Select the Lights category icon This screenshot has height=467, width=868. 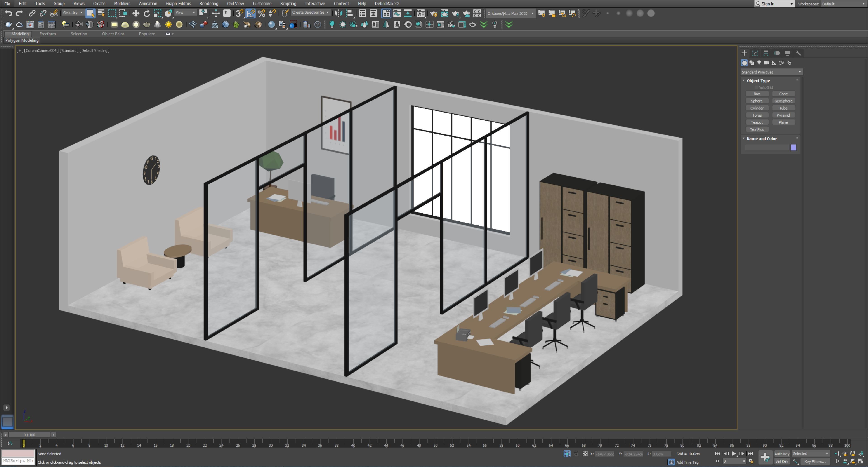point(759,63)
